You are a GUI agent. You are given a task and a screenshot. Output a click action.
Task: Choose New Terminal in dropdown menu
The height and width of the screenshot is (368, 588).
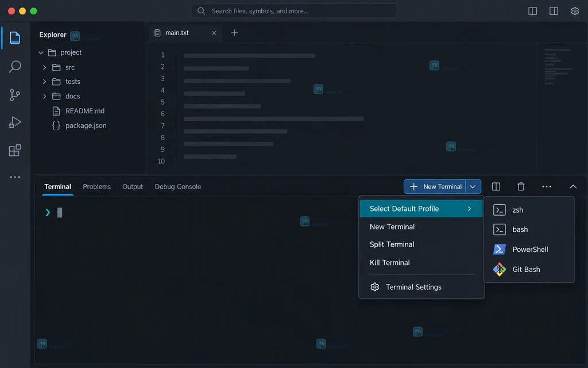coord(421,227)
